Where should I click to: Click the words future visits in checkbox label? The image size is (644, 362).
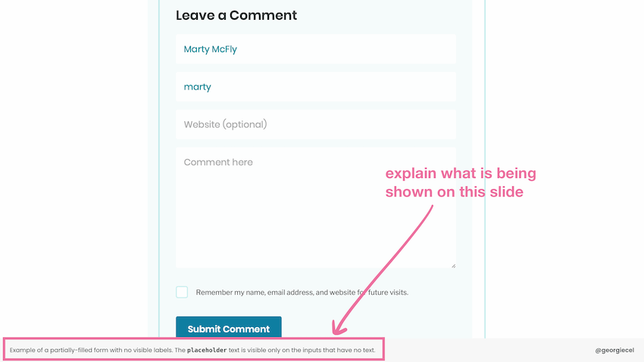pyautogui.click(x=388, y=292)
